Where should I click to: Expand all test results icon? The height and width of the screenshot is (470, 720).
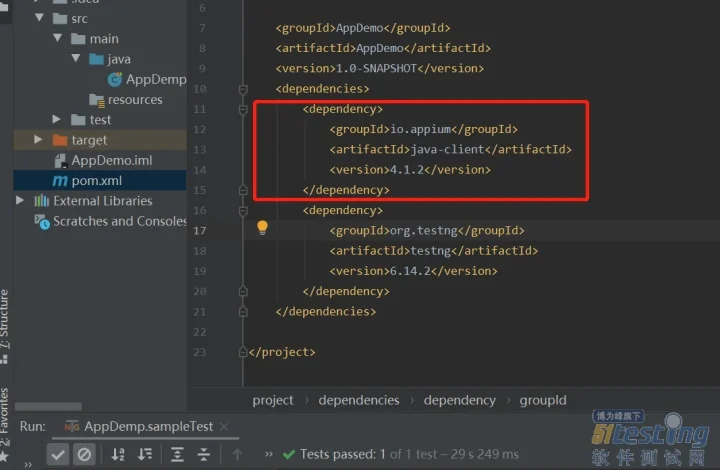point(177,454)
